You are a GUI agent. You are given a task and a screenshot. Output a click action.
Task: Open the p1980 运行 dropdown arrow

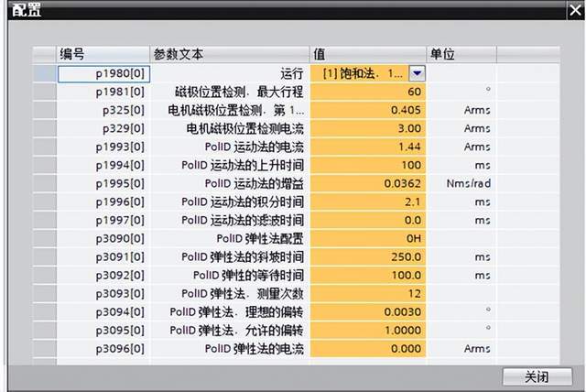click(x=418, y=73)
